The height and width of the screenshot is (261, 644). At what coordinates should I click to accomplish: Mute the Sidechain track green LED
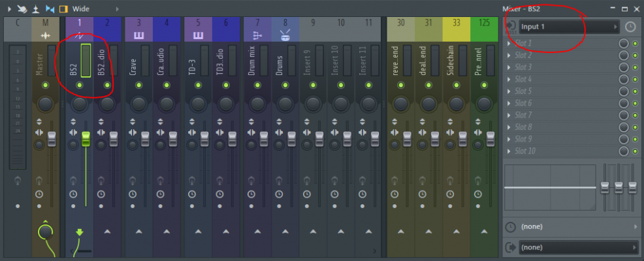point(457,85)
